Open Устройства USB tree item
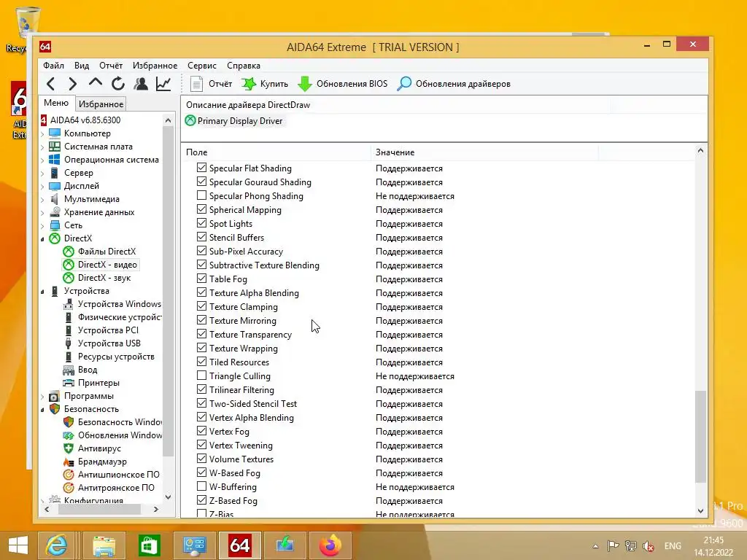This screenshot has height=560, width=747. 109,343
